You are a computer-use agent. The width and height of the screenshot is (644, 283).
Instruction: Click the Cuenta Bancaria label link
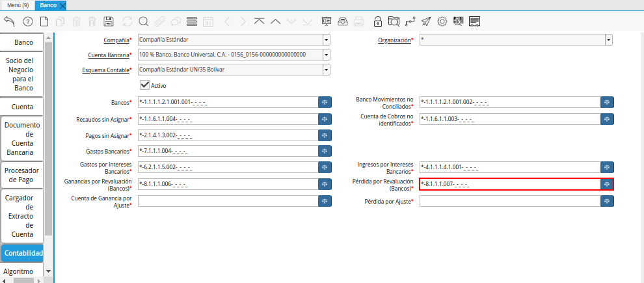tap(109, 55)
